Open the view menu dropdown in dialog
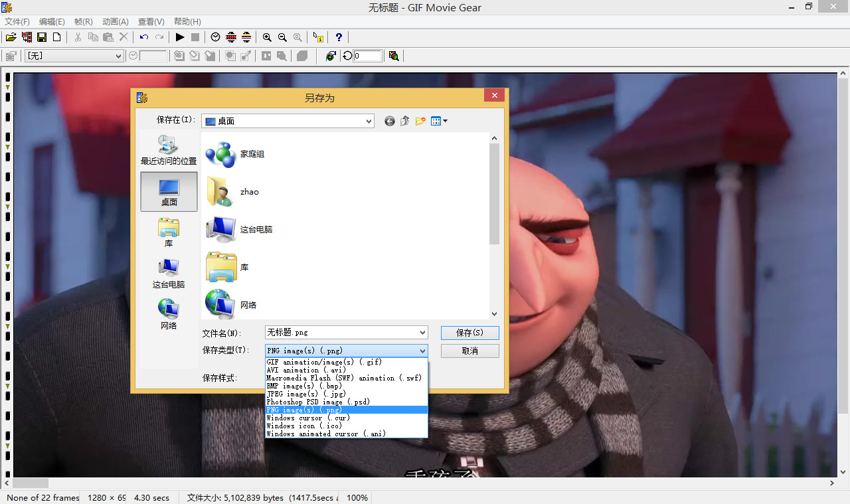This screenshot has height=504, width=850. (439, 121)
